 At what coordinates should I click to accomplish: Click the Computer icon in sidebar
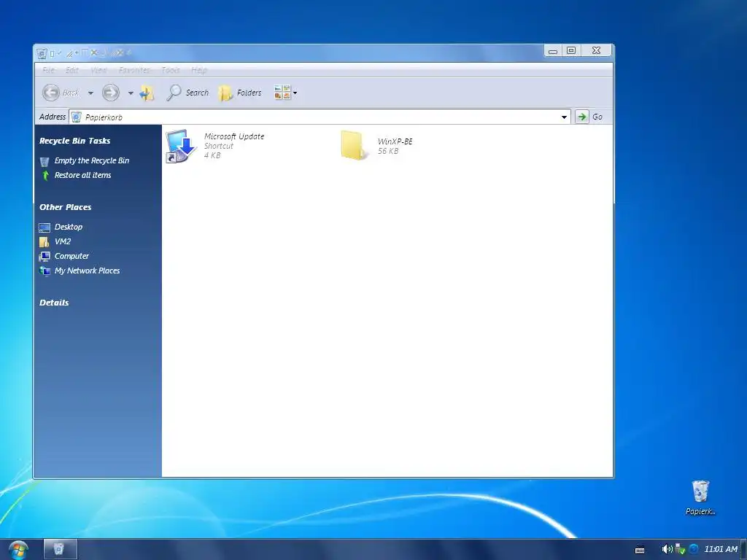pyautogui.click(x=44, y=257)
